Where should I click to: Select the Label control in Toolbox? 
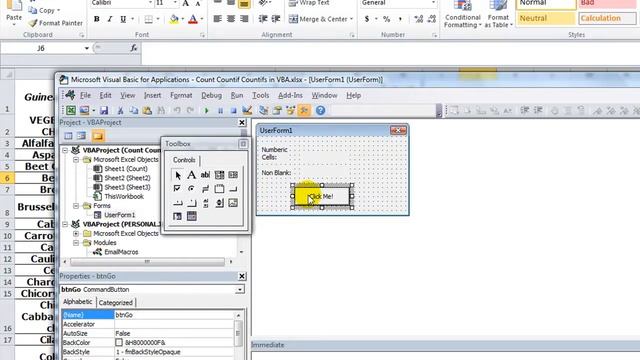191,175
